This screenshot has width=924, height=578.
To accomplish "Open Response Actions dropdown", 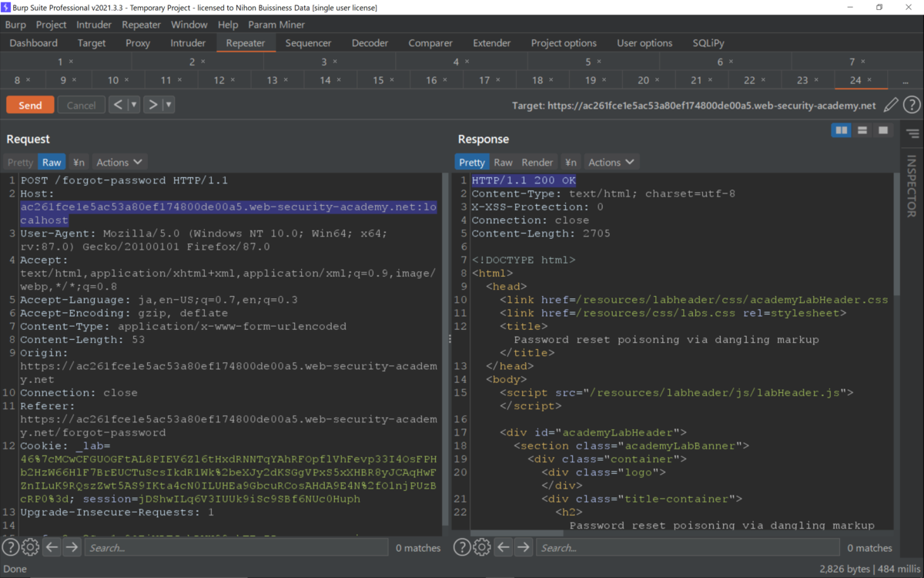I will coord(611,162).
